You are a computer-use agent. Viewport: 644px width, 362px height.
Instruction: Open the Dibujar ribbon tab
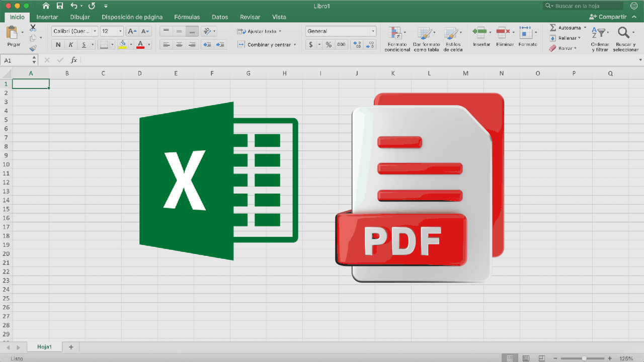pos(80,17)
